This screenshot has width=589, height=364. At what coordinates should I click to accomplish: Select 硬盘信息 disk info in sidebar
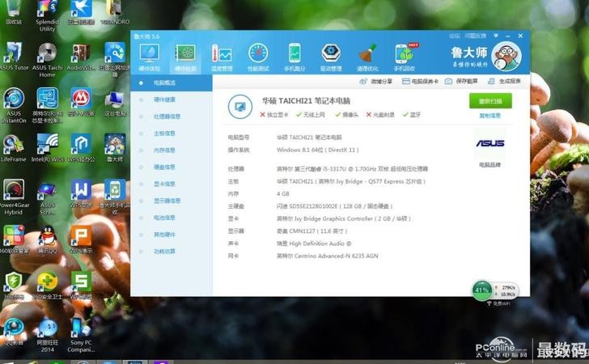point(172,167)
